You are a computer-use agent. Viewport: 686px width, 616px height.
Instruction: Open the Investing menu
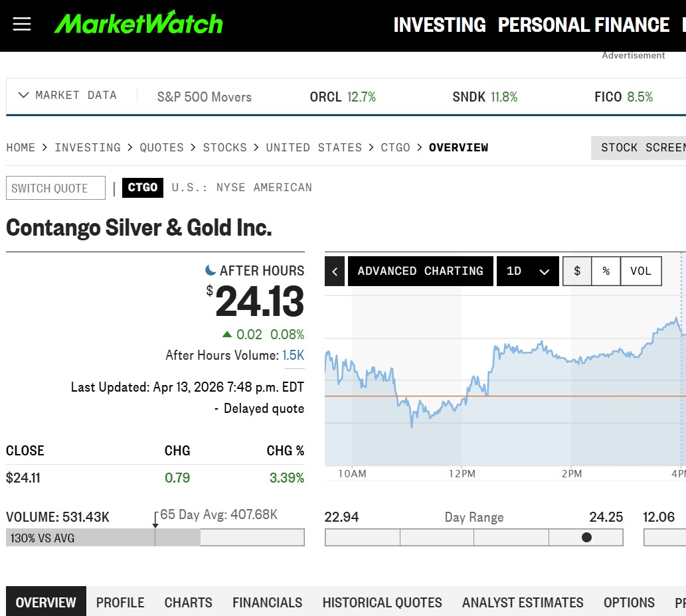pyautogui.click(x=440, y=25)
